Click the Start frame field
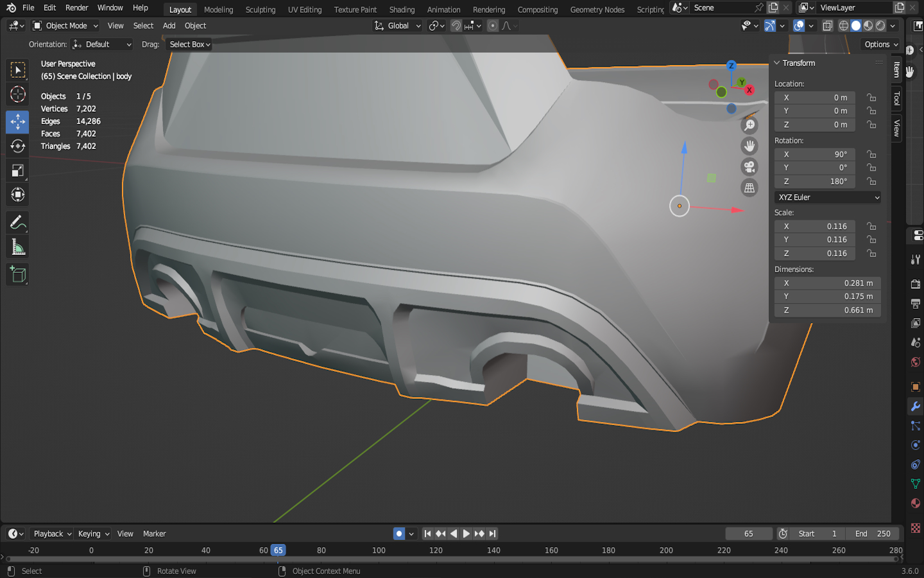This screenshot has height=578, width=924. pos(818,534)
